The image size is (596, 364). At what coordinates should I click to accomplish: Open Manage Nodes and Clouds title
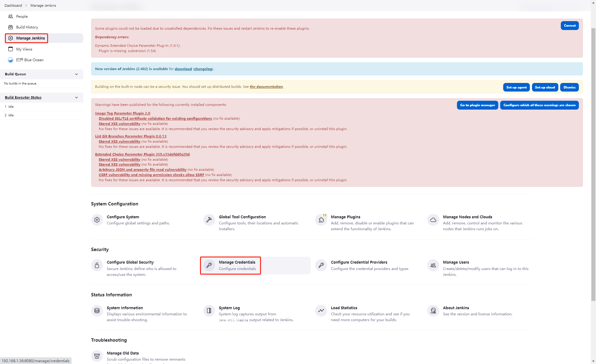tap(467, 217)
